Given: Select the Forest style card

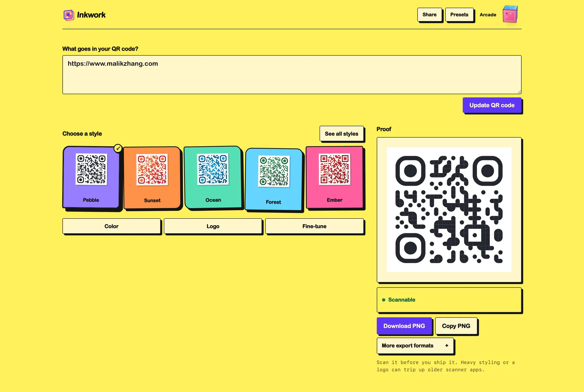Looking at the screenshot, I should (274, 179).
